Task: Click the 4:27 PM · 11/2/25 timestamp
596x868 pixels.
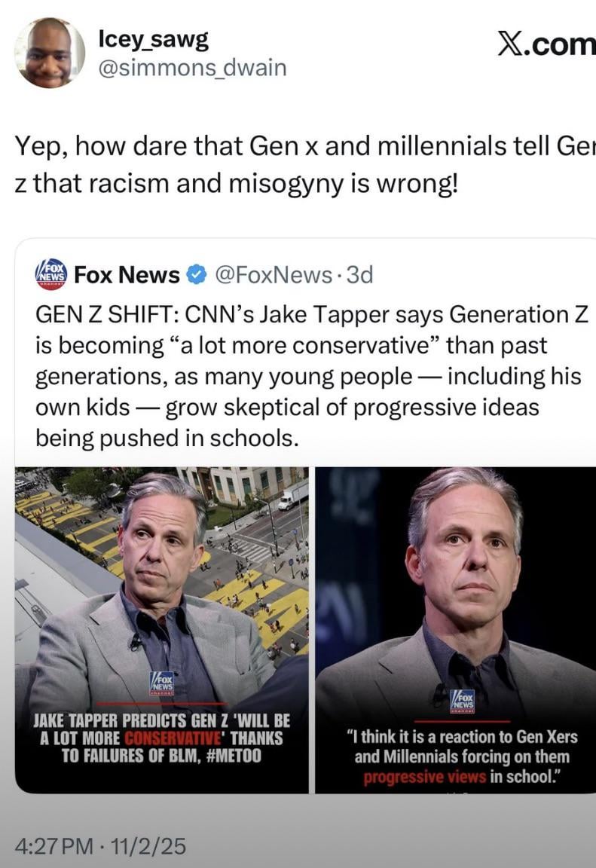Action: click(101, 846)
